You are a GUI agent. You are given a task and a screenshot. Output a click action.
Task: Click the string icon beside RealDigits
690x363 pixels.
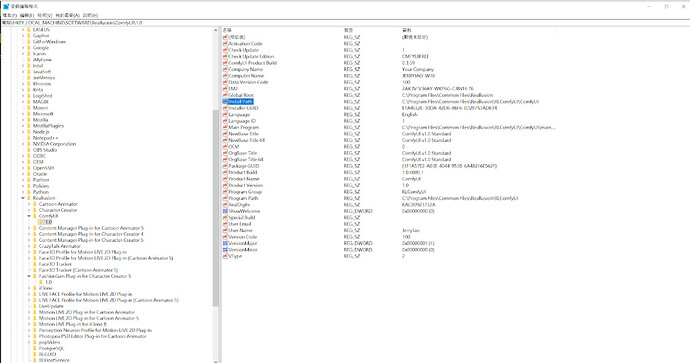click(225, 205)
